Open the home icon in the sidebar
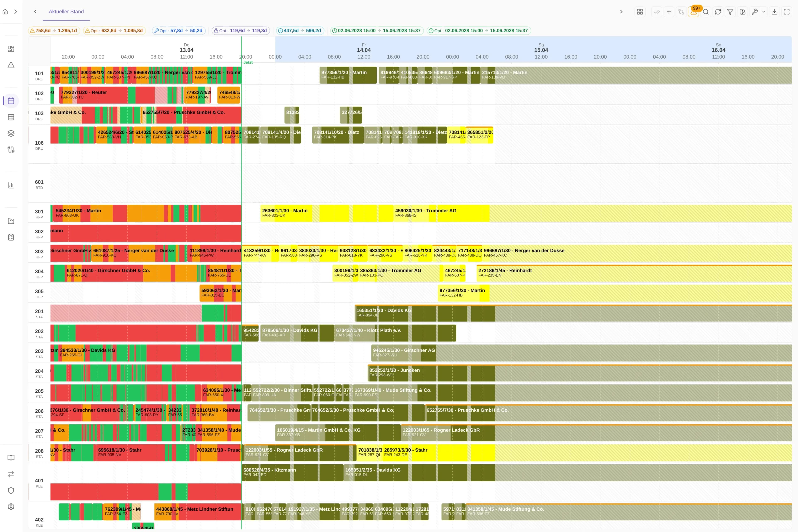 click(x=5, y=12)
